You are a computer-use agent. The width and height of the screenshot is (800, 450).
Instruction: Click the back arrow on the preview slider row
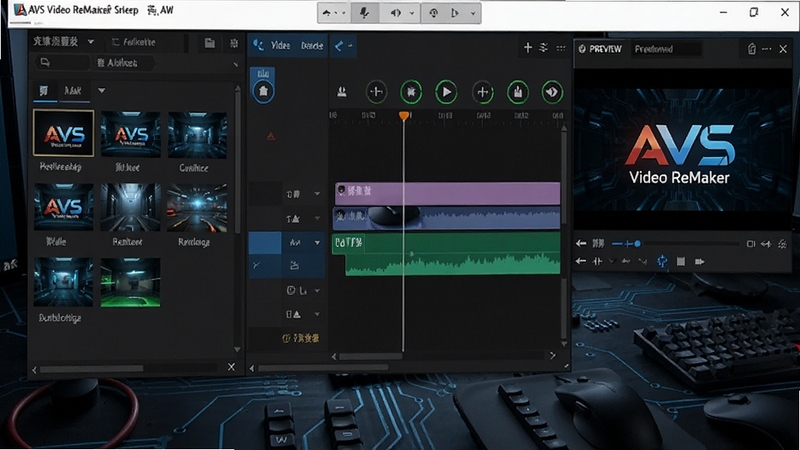point(581,243)
